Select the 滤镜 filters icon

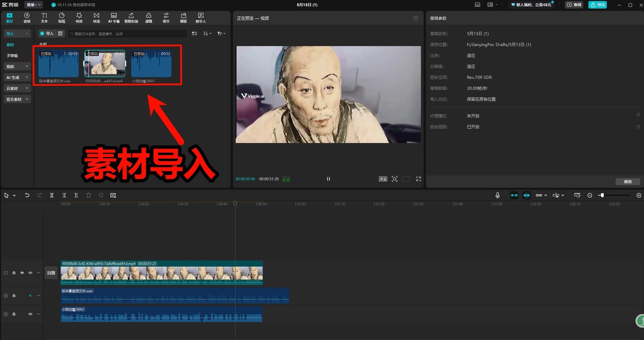click(149, 18)
